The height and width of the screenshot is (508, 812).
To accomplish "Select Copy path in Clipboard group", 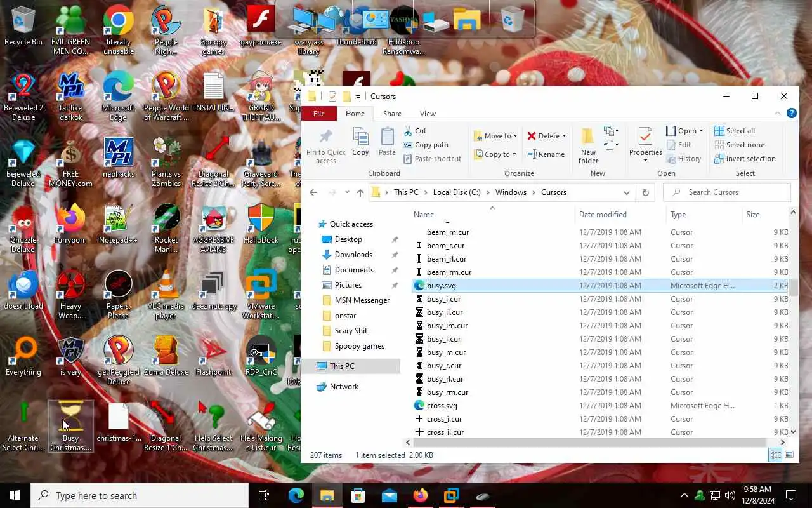I will (426, 145).
